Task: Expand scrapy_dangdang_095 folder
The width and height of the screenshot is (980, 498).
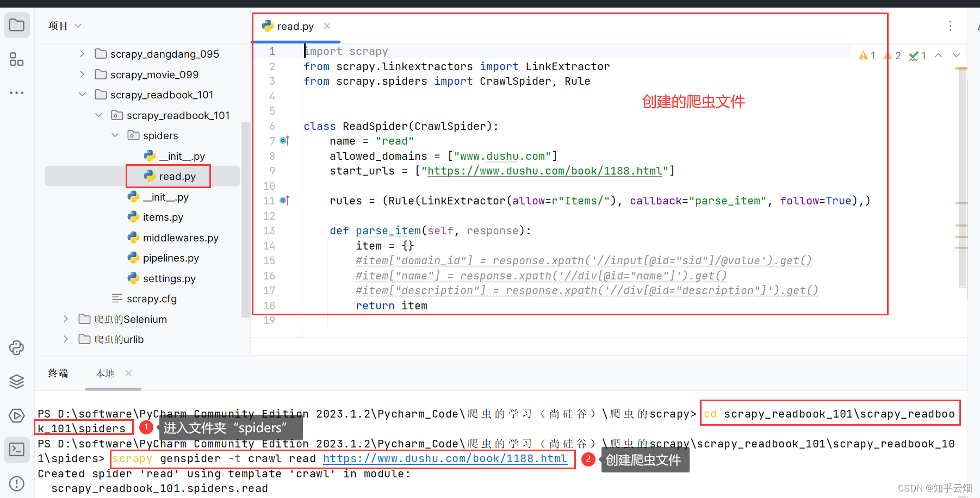Action: pyautogui.click(x=82, y=54)
